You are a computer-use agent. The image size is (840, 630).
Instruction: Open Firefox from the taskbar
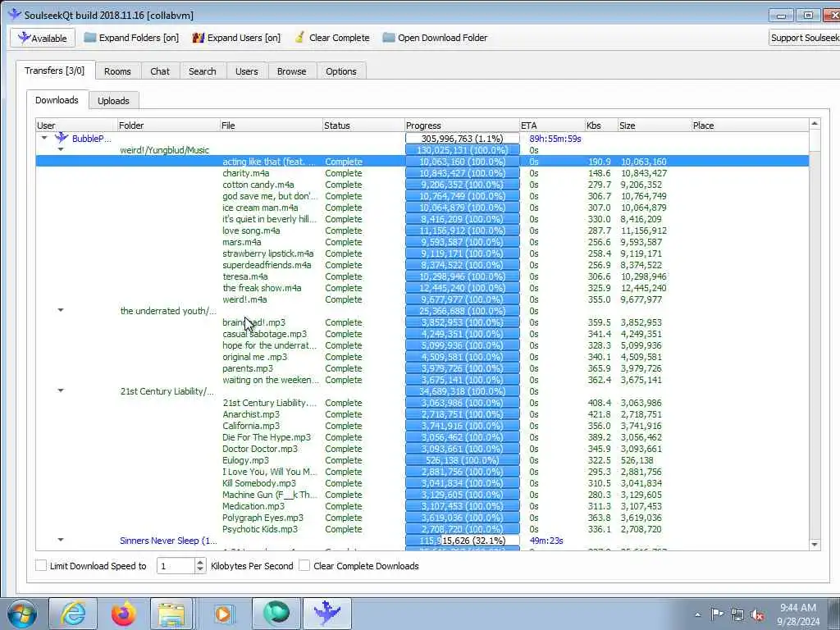click(x=123, y=614)
